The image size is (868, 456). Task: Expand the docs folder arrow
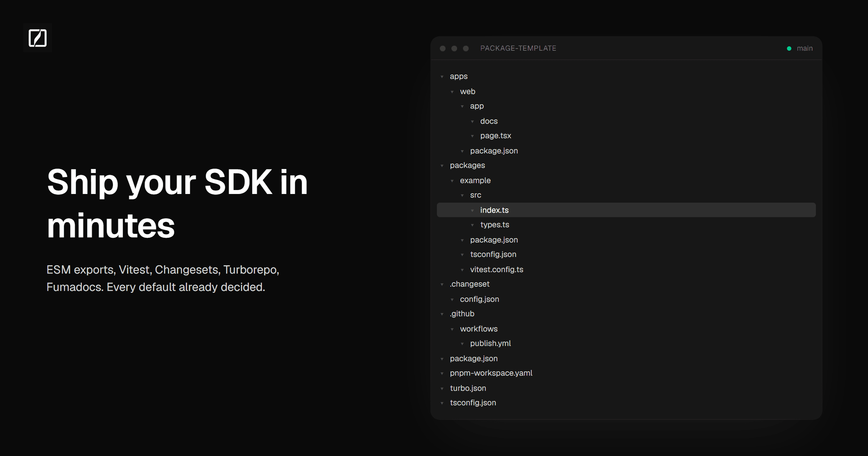coord(472,122)
